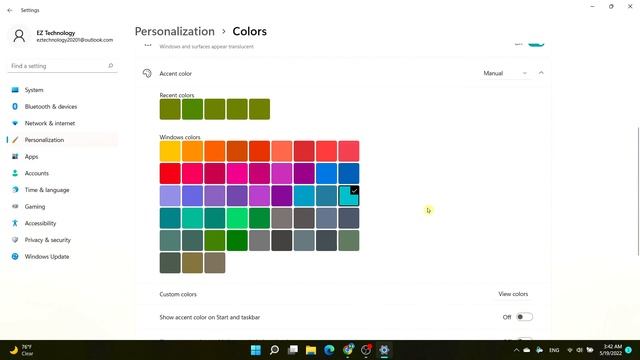Open File Explorer from the taskbar
Viewport: 640px width, 360px height.
point(311,350)
